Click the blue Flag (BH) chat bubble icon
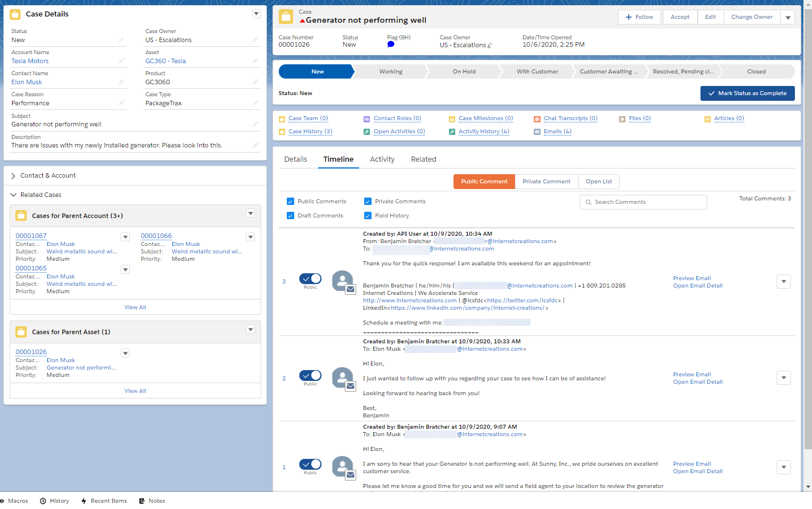This screenshot has height=509, width=812. (391, 44)
